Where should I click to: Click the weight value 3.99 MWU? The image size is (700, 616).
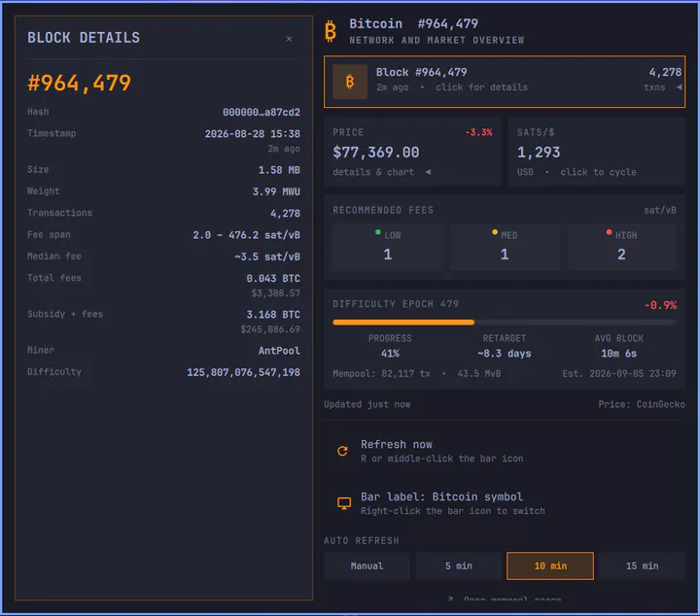tap(276, 191)
